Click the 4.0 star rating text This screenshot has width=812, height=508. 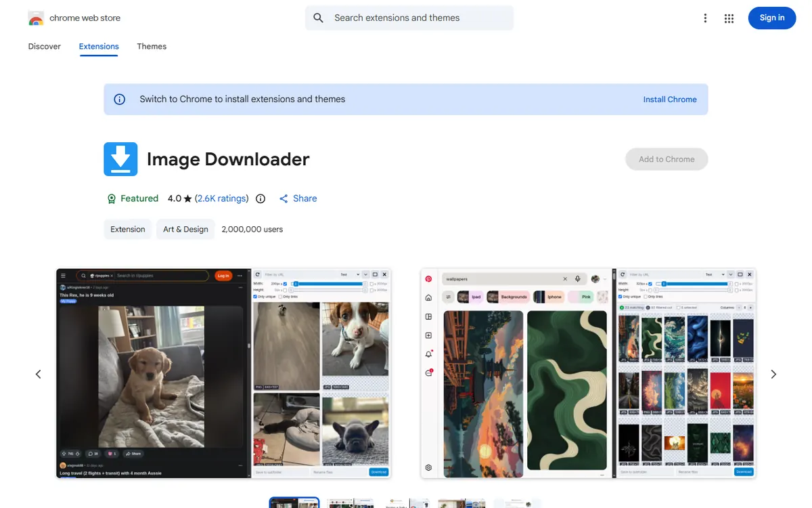pyautogui.click(x=180, y=198)
